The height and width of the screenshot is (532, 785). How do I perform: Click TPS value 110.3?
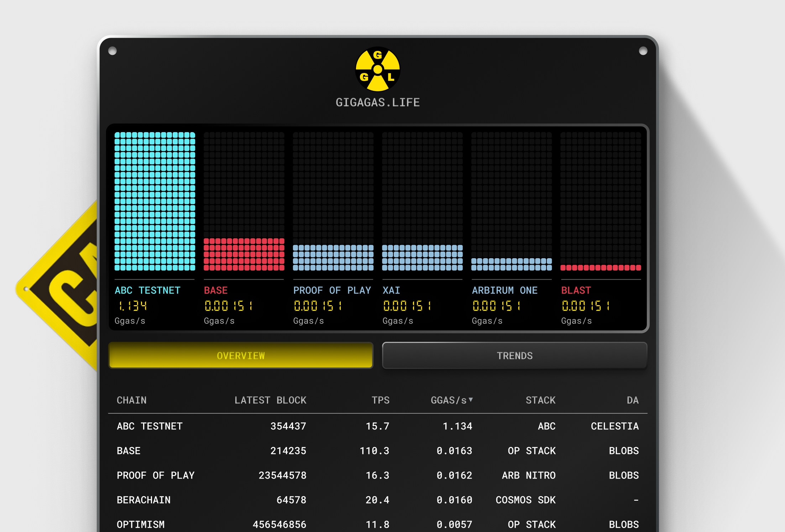tap(375, 450)
